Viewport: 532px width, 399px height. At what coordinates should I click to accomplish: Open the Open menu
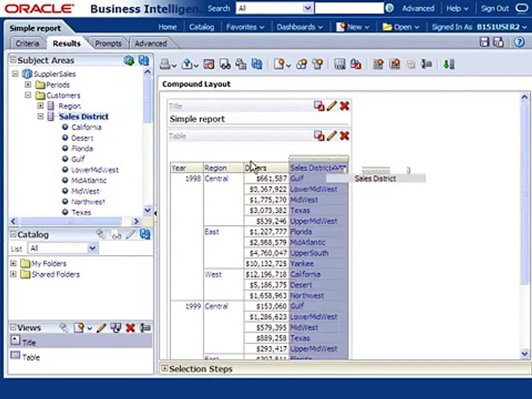(401, 27)
